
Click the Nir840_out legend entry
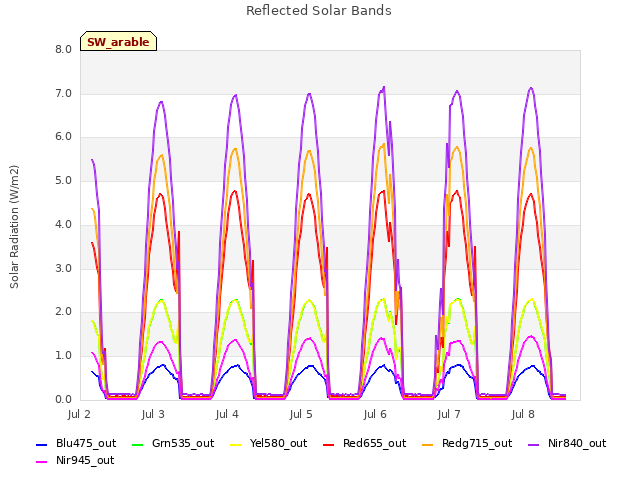pyautogui.click(x=567, y=443)
